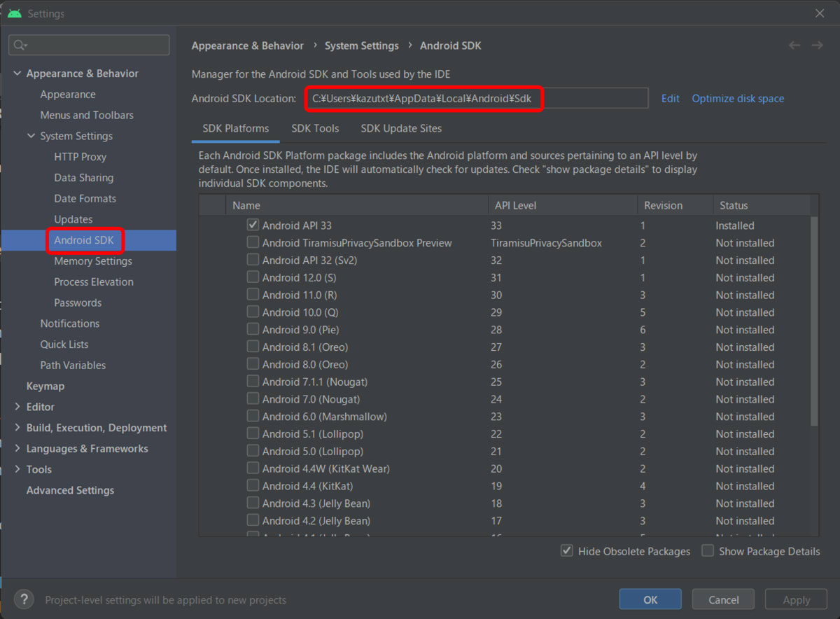Open Keymap settings page
840x619 pixels.
pos(45,386)
